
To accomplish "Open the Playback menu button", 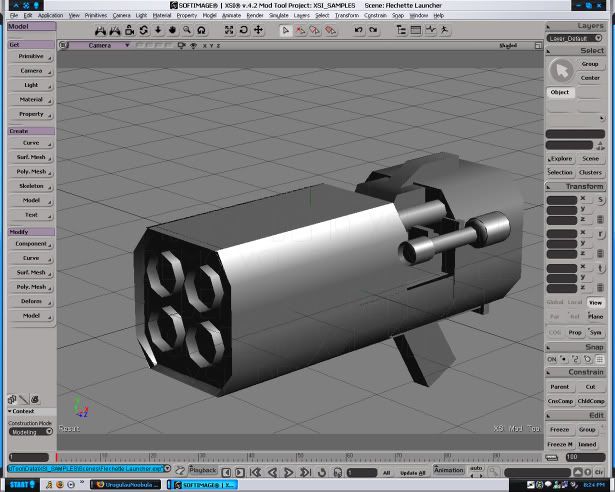I will click(202, 470).
